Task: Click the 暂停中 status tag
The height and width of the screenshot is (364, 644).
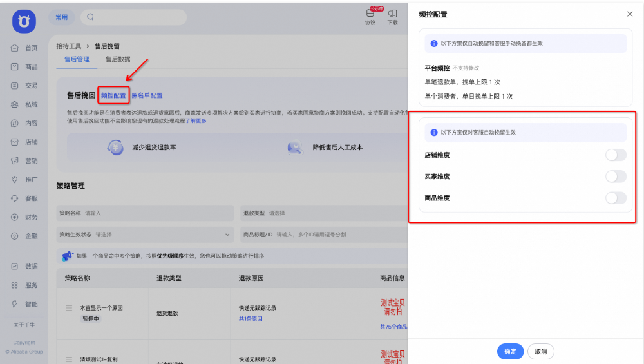Action: pyautogui.click(x=91, y=318)
